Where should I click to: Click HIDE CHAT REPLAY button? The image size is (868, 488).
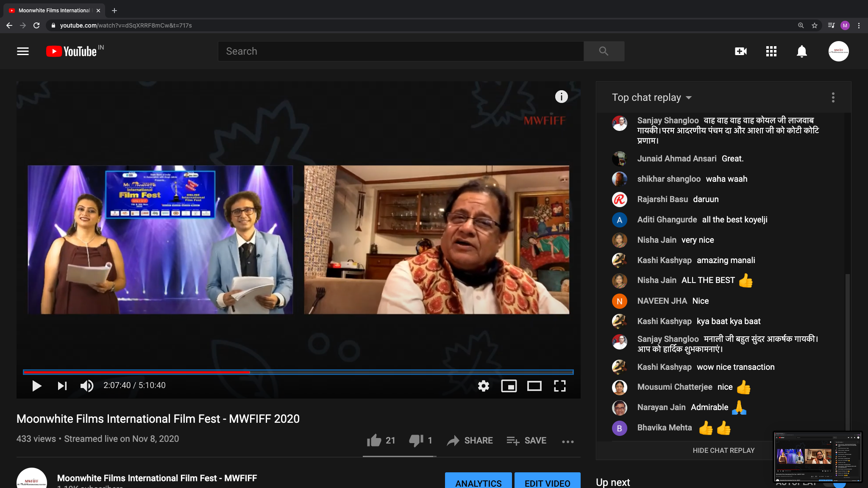pos(723,450)
